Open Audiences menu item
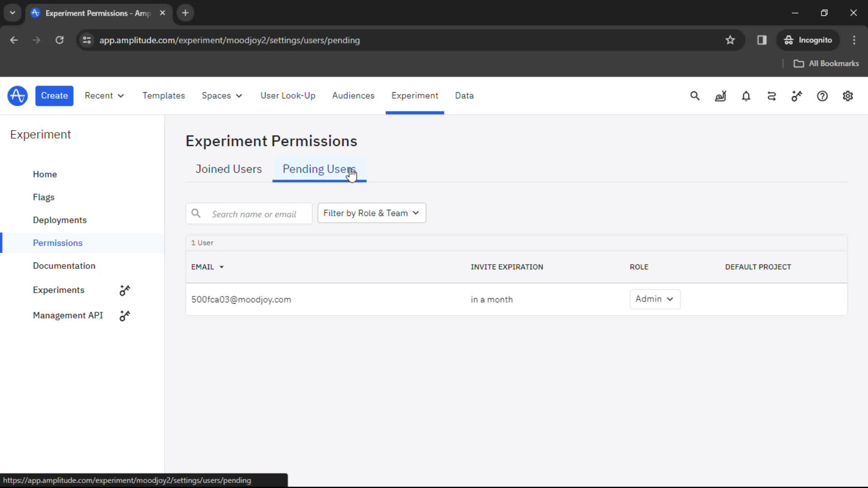The height and width of the screenshot is (488, 868). [x=353, y=96]
